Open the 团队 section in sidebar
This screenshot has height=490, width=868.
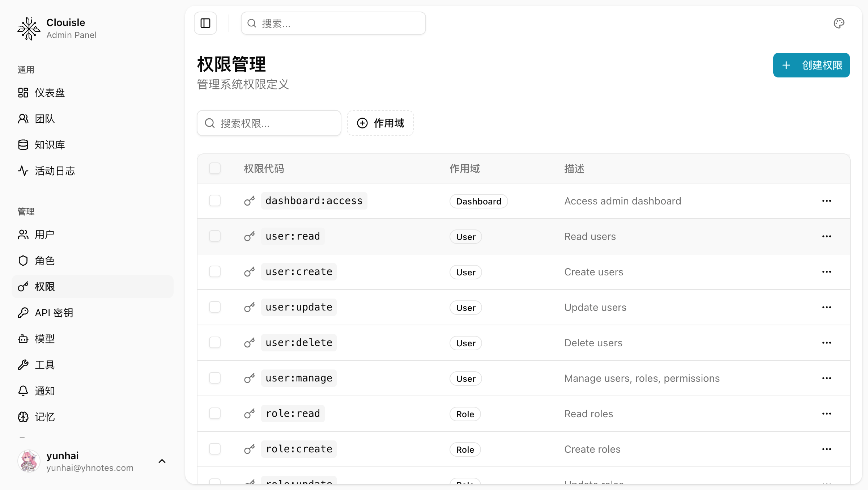pyautogui.click(x=44, y=119)
